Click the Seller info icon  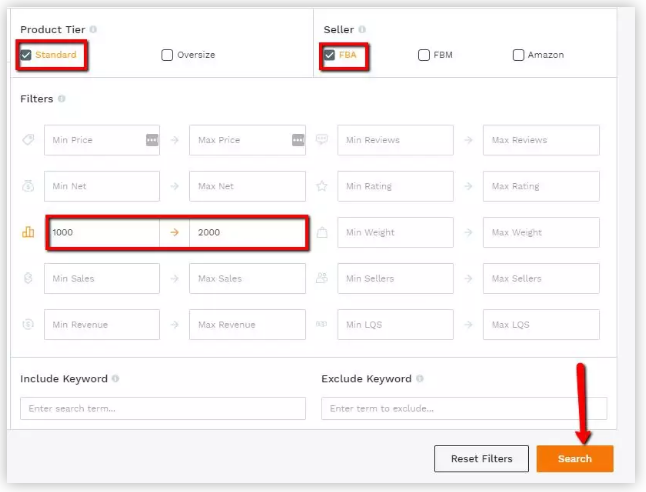362,30
